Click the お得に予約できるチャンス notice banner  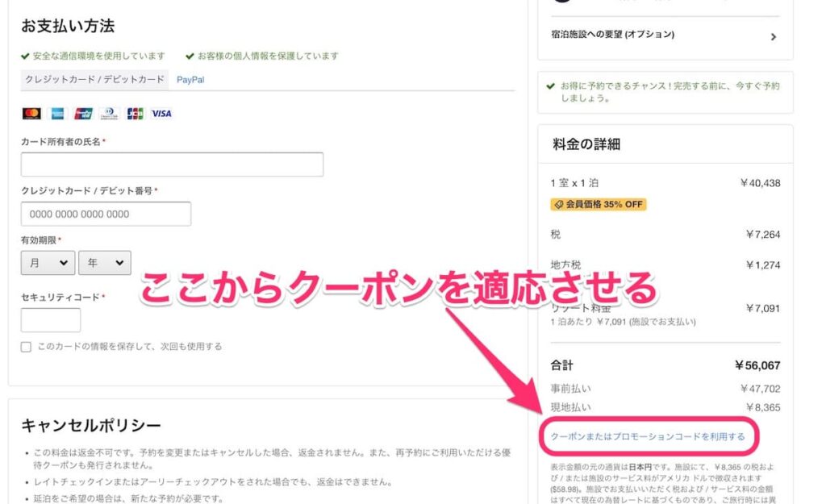point(665,92)
